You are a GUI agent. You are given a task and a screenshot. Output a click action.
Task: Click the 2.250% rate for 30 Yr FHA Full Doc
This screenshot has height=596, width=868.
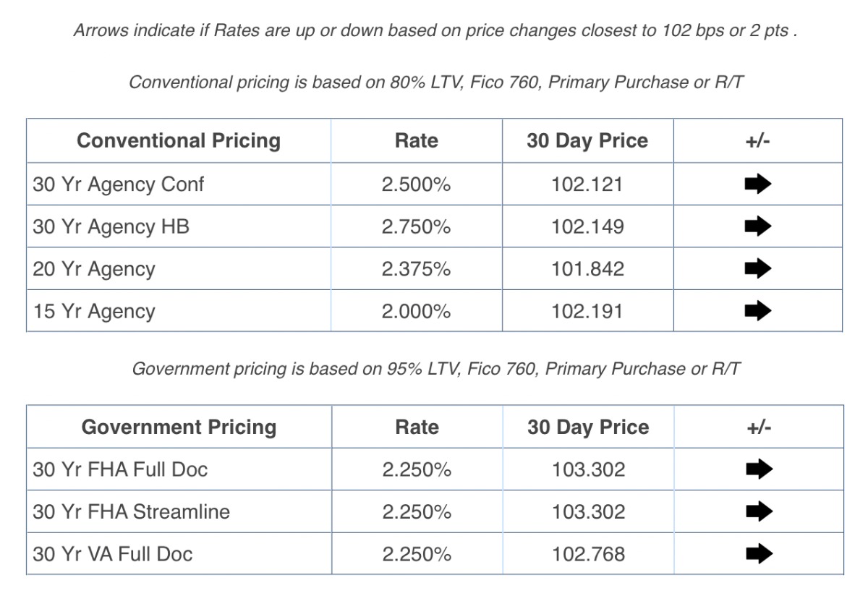click(x=417, y=469)
